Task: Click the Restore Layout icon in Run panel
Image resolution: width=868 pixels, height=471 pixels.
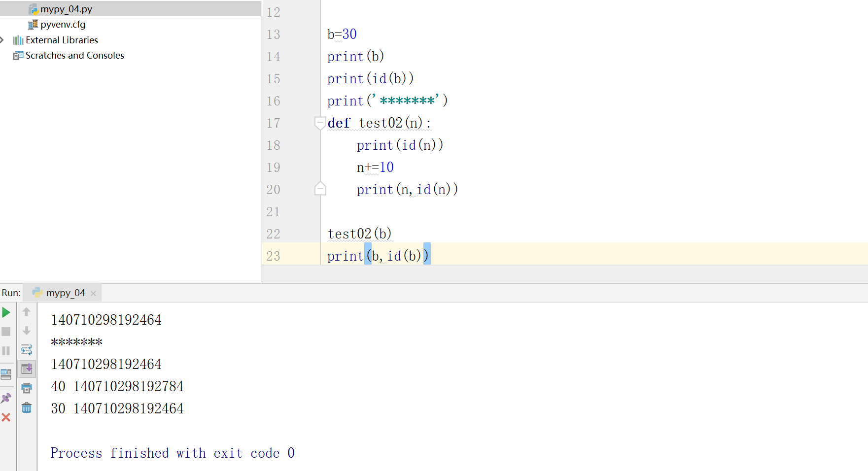Action: [x=6, y=374]
